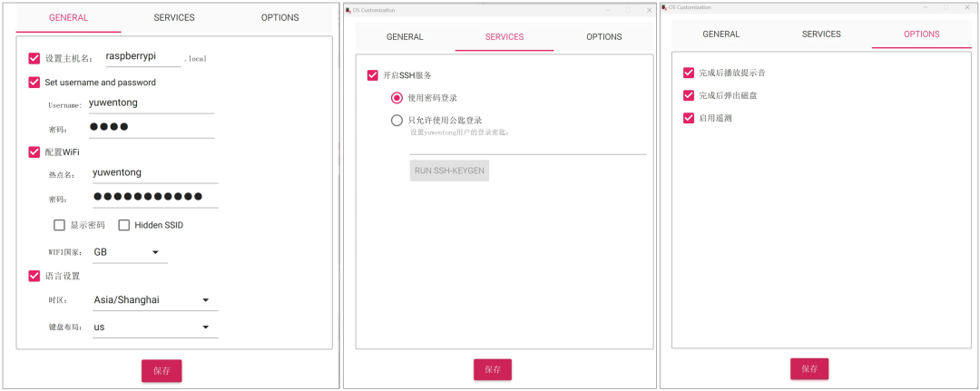
Task: Select SERVICES tab in right window
Action: (821, 34)
